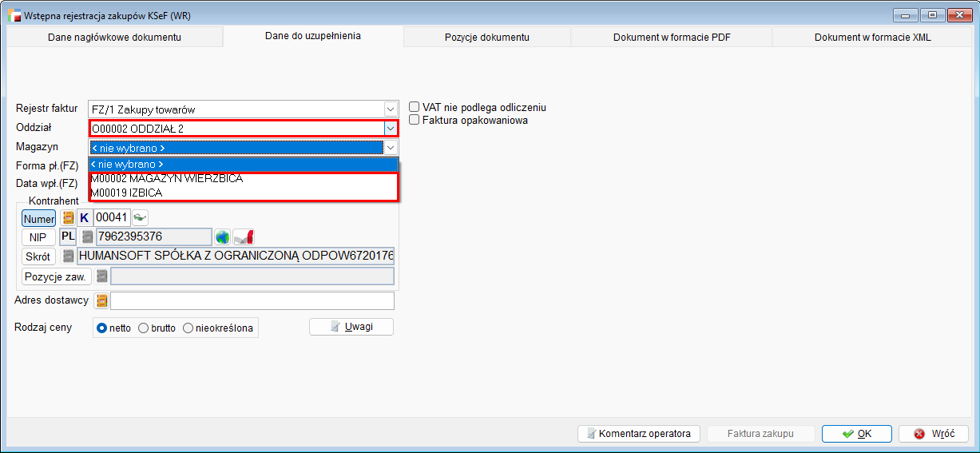
Task: Click the green glasses preview icon
Action: (141, 217)
